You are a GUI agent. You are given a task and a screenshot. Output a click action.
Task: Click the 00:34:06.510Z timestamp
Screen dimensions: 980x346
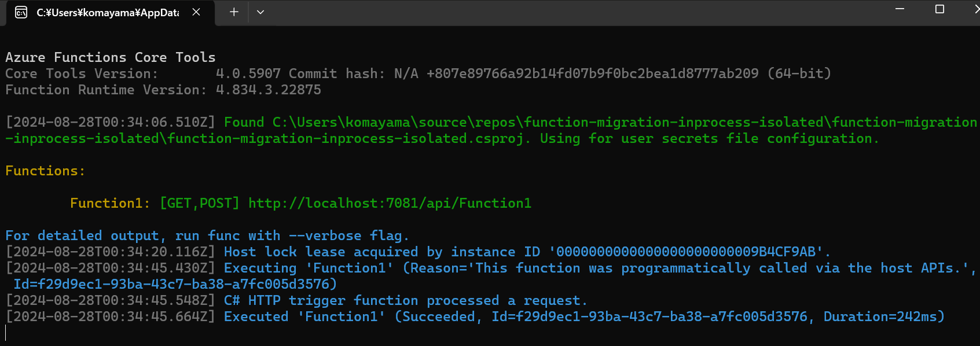pyautogui.click(x=110, y=122)
